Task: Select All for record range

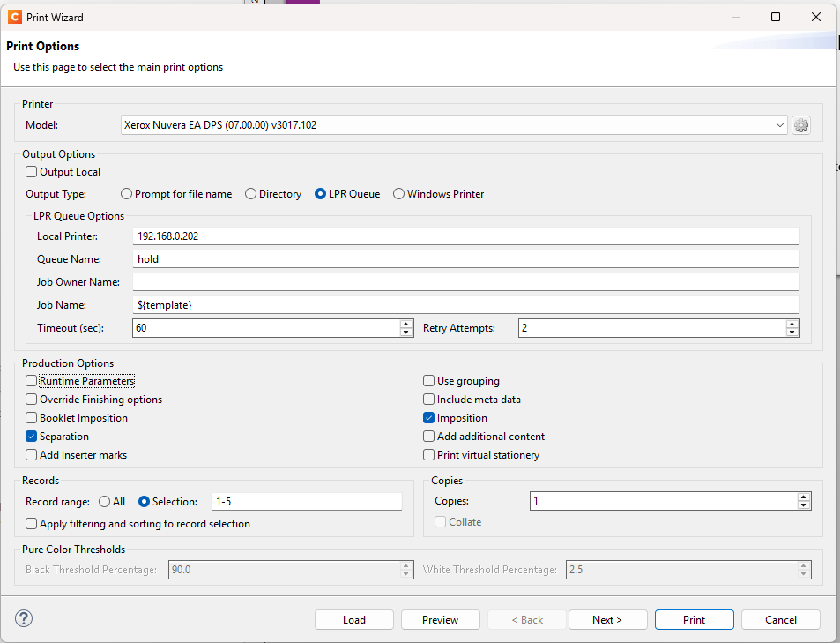Action: point(105,501)
